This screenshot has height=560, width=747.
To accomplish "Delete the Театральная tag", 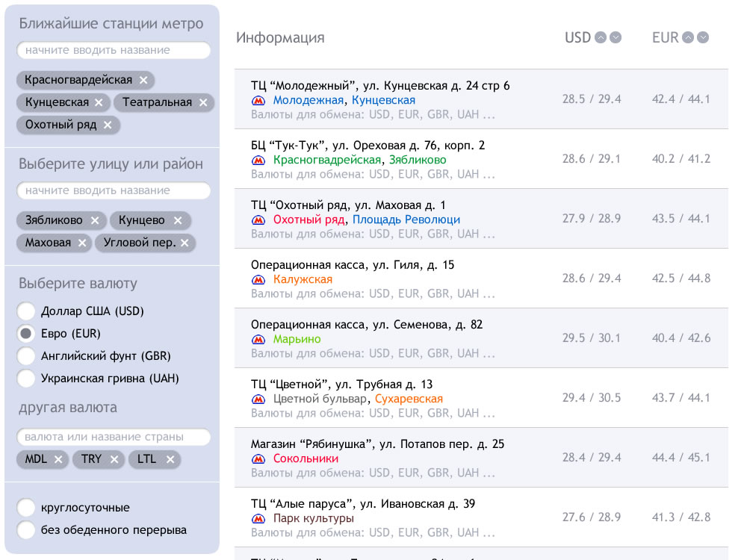I will [x=203, y=102].
